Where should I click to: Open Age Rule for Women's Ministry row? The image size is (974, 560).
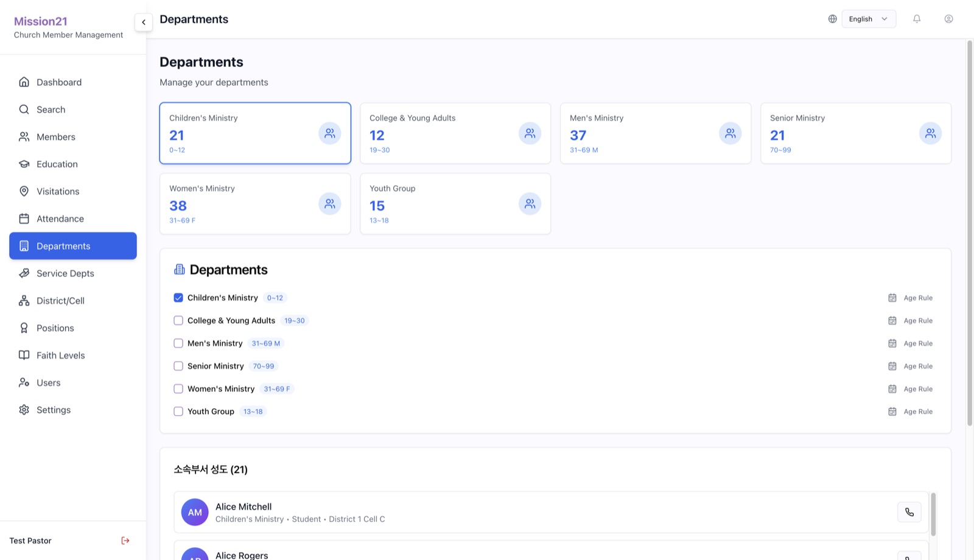[911, 389]
